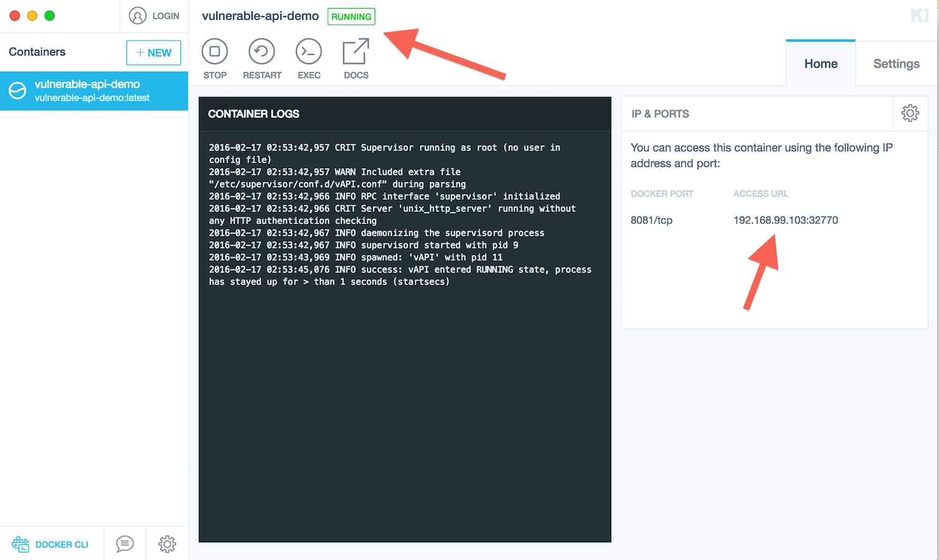The height and width of the screenshot is (560, 939).
Task: Click the vulnerable-api-demo title heading
Action: pos(260,16)
